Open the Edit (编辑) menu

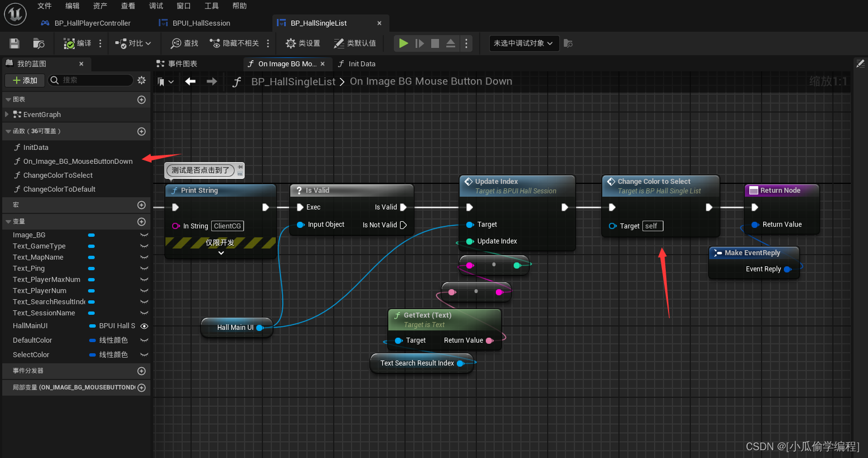(72, 6)
